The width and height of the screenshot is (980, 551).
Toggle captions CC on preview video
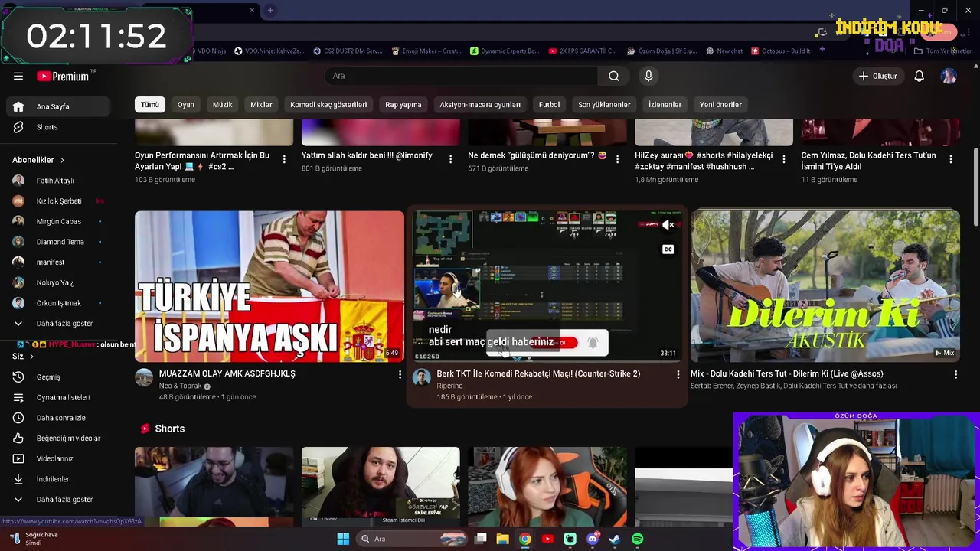pyautogui.click(x=668, y=249)
